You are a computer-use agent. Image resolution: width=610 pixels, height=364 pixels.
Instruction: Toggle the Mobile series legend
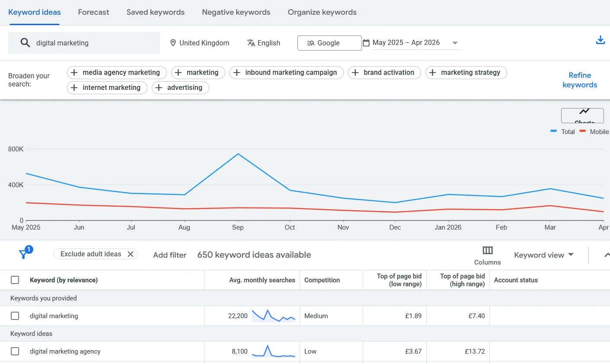coord(594,131)
